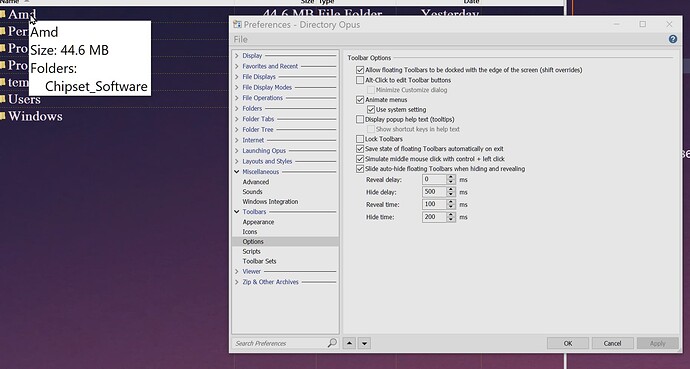This screenshot has width=690, height=369.
Task: Expand the Folder Tree category
Action: (x=237, y=129)
